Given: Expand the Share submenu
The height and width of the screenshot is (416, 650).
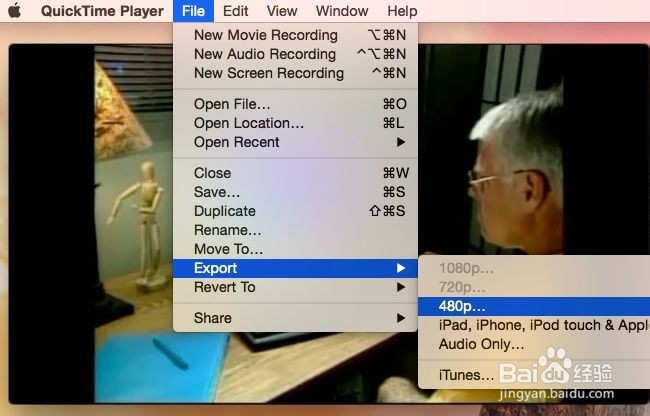Looking at the screenshot, I should coord(295,318).
